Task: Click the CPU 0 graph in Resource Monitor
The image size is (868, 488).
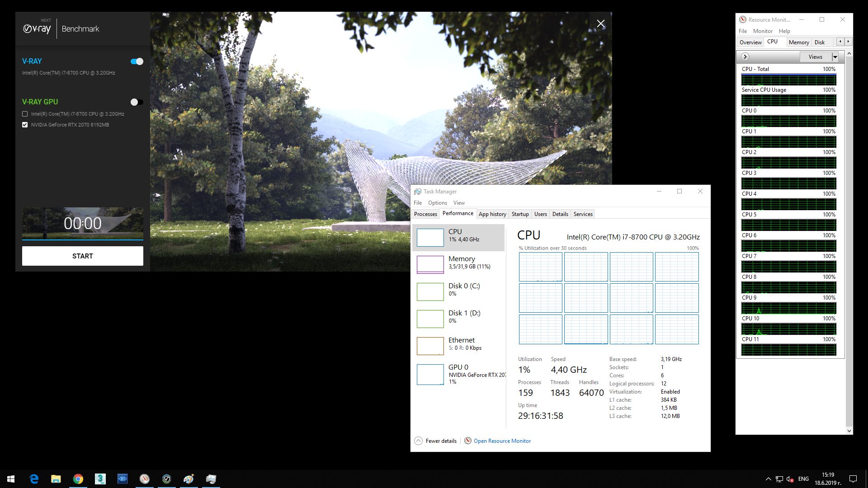Action: tap(788, 121)
